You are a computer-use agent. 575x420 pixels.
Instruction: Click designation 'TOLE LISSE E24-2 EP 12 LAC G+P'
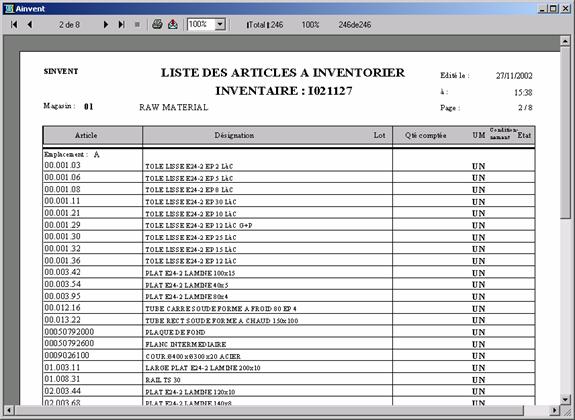pyautogui.click(x=199, y=226)
